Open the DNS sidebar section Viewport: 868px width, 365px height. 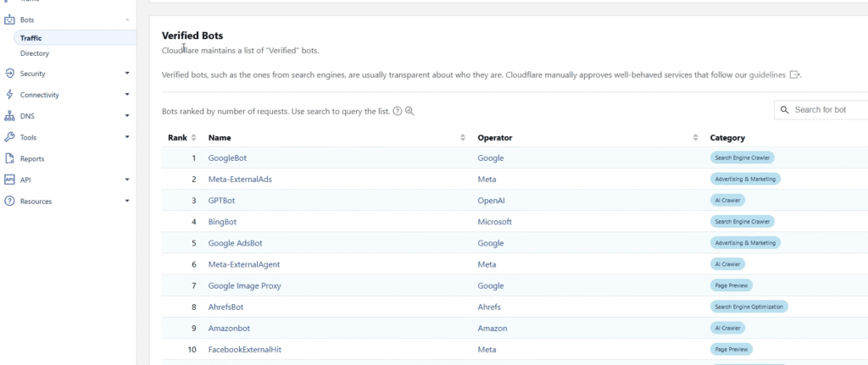tap(27, 116)
